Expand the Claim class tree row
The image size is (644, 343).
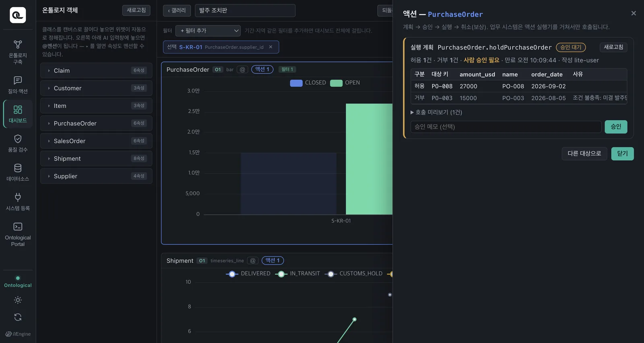pyautogui.click(x=96, y=70)
